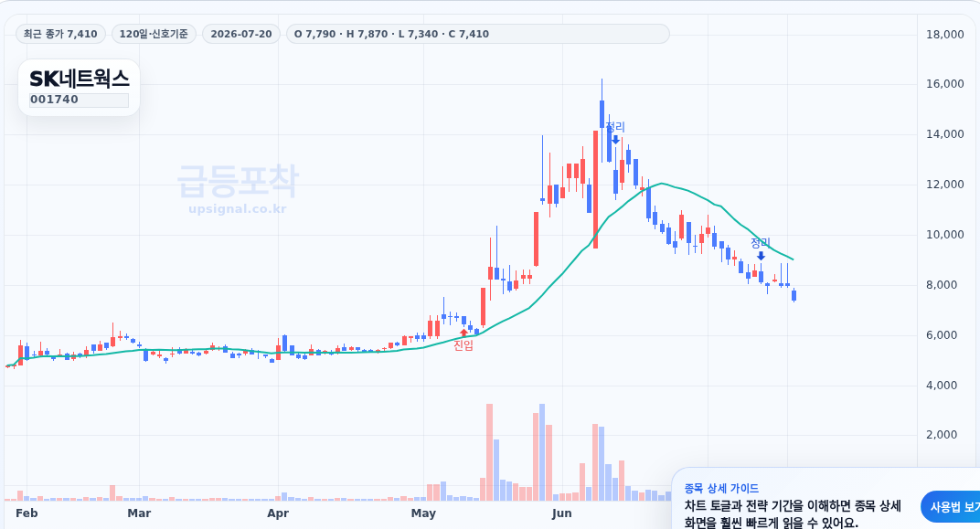Click the Jun label on time axis
The image size is (980, 529).
pos(562,513)
